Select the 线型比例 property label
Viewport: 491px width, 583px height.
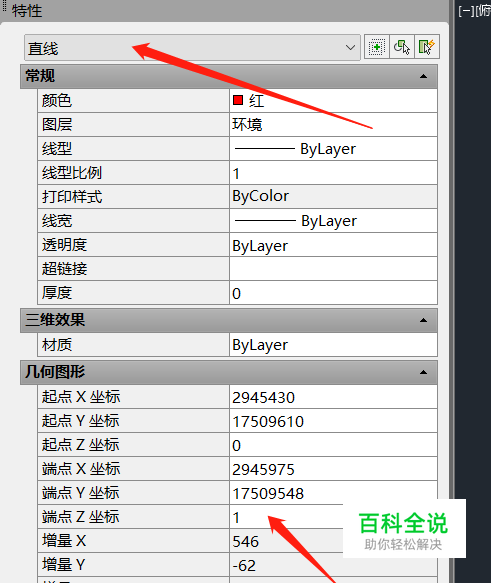(x=72, y=173)
